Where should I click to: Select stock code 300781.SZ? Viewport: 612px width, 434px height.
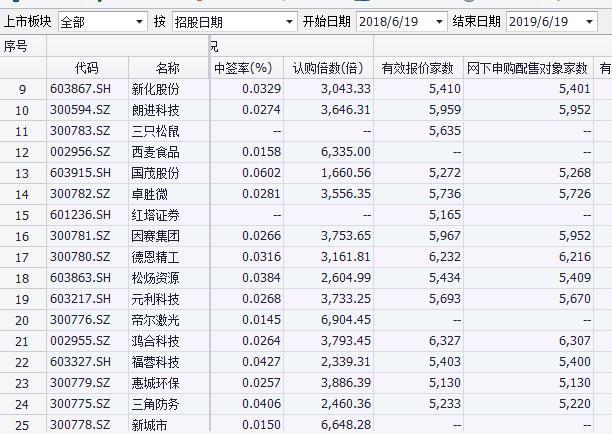(x=80, y=236)
